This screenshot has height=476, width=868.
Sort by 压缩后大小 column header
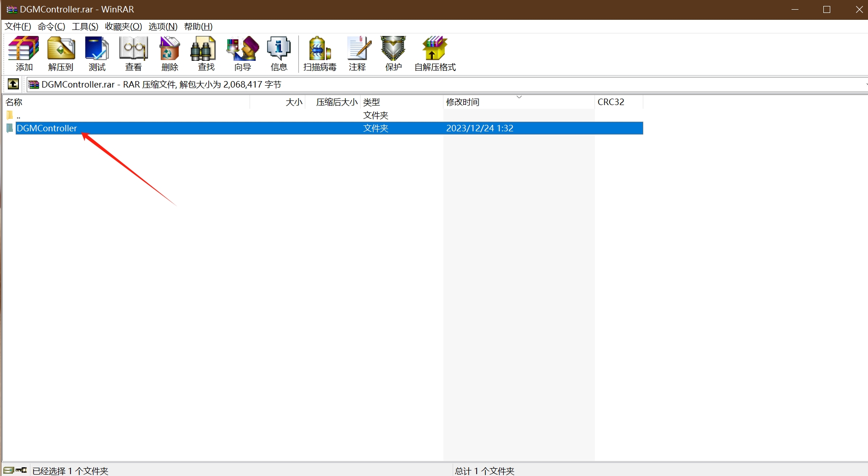point(332,102)
